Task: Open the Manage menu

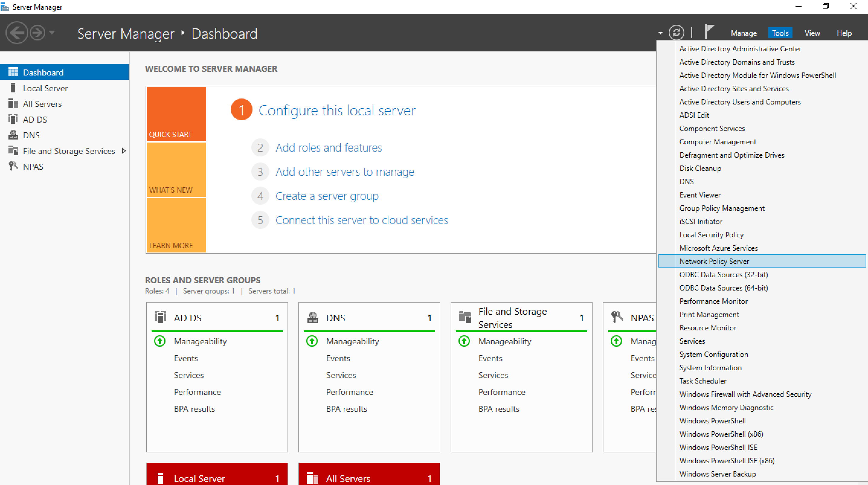Action: coord(743,33)
